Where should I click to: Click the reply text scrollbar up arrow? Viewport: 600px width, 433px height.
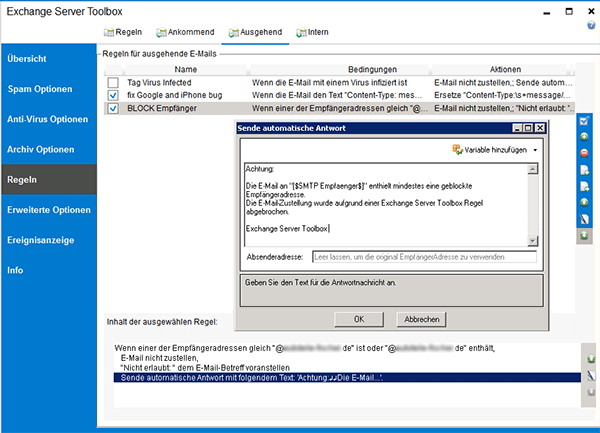pos(532,169)
